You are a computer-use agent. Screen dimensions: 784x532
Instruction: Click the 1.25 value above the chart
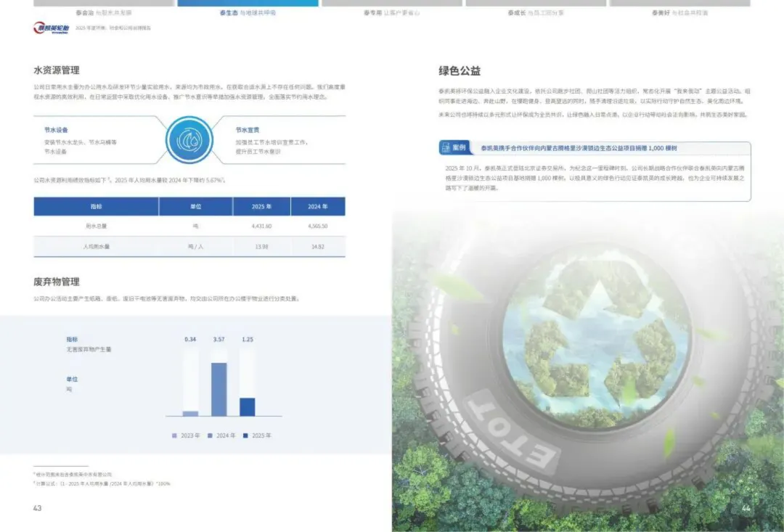pos(248,340)
